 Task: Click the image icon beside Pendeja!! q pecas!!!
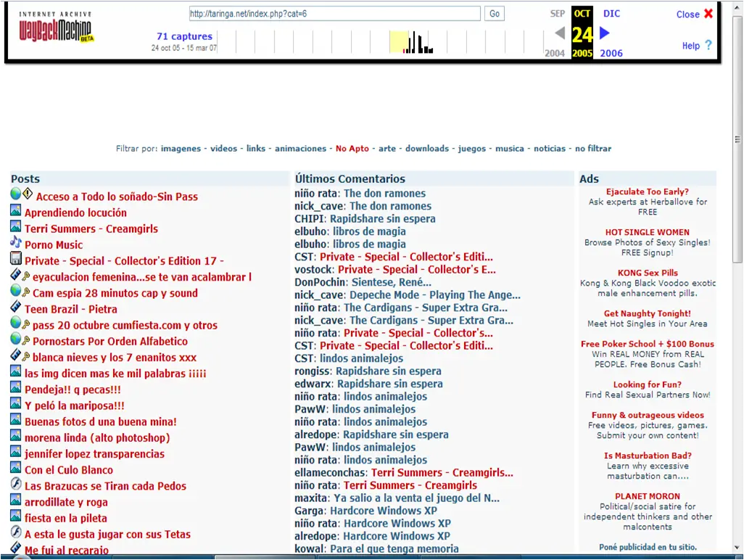coord(16,387)
